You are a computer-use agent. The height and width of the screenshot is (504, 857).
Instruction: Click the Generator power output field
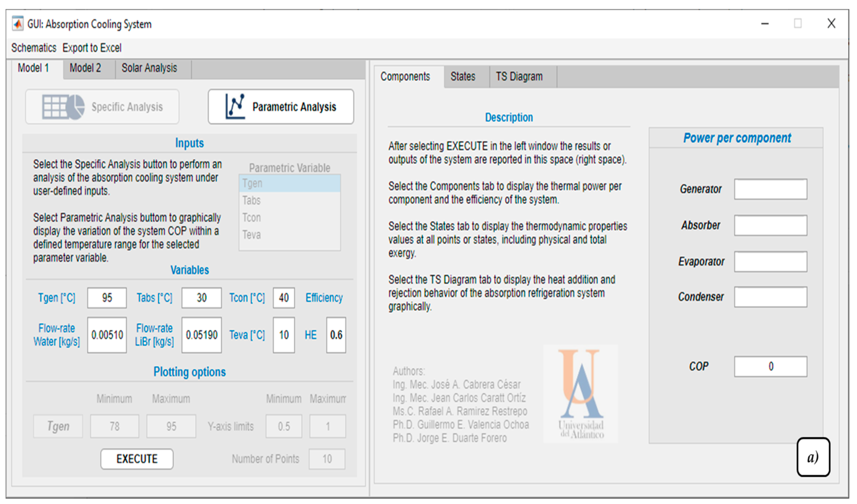point(770,189)
